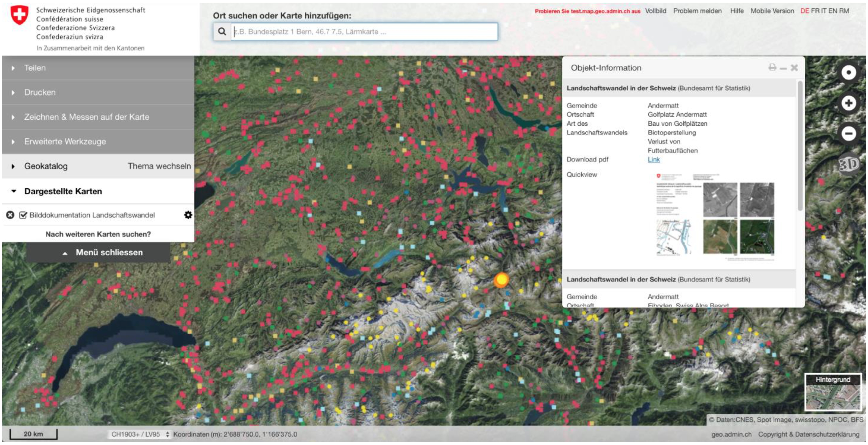Click the search input field
Image resolution: width=868 pixels, height=445 pixels.
pos(364,32)
